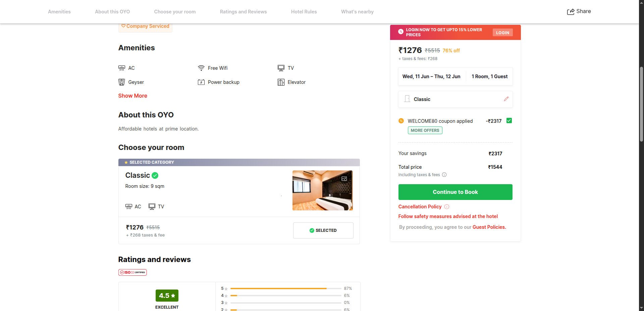Open the 1 Room, 1 Guest selector
644x311 pixels.
coord(489,76)
